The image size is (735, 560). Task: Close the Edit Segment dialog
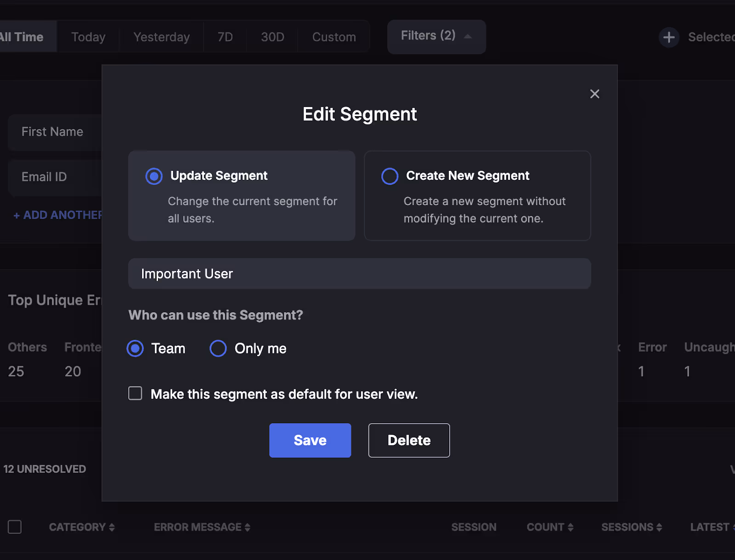click(x=595, y=94)
